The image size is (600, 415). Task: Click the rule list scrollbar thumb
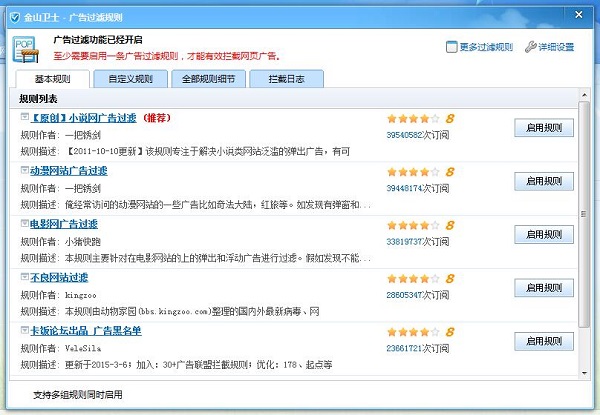(584, 214)
